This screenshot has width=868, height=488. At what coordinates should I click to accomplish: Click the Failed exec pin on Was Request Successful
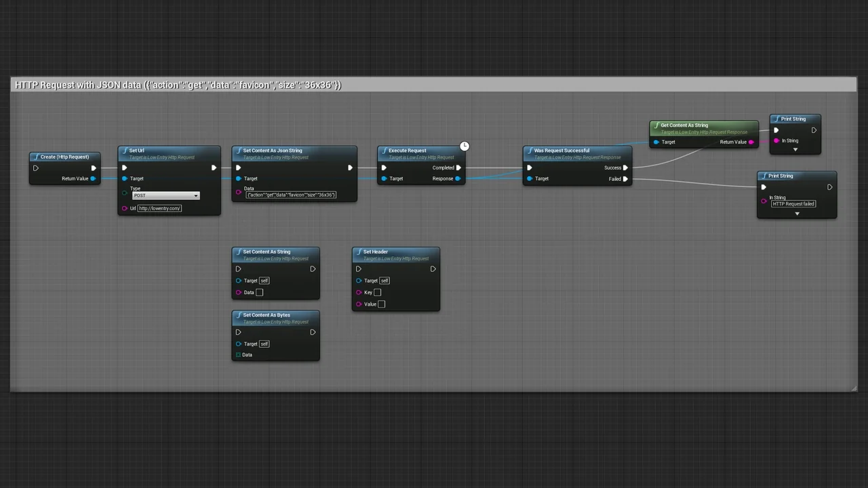pos(625,179)
